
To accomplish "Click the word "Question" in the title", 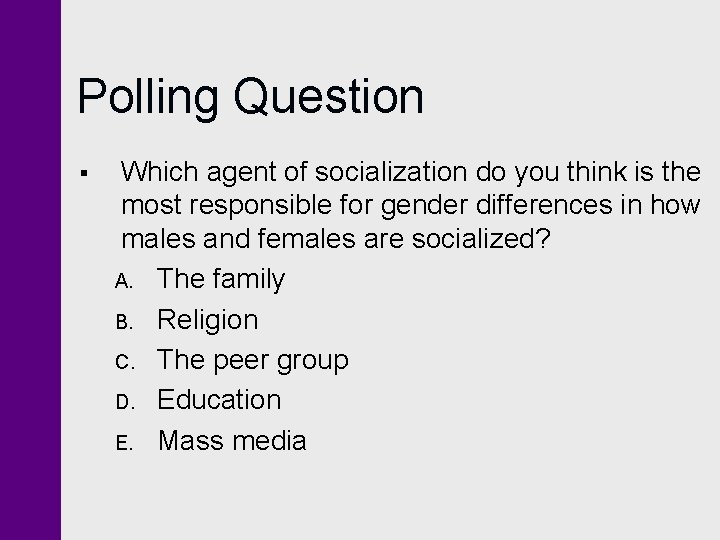I will (x=329, y=97).
